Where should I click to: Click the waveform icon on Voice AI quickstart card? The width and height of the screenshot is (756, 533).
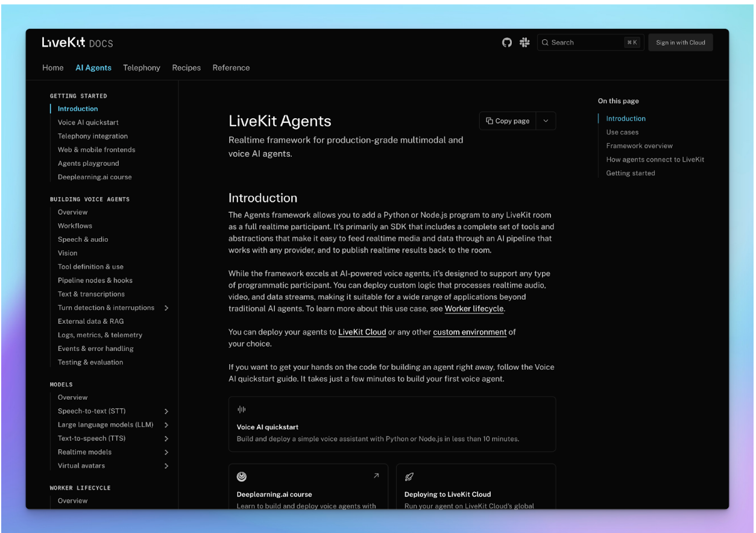click(x=241, y=410)
